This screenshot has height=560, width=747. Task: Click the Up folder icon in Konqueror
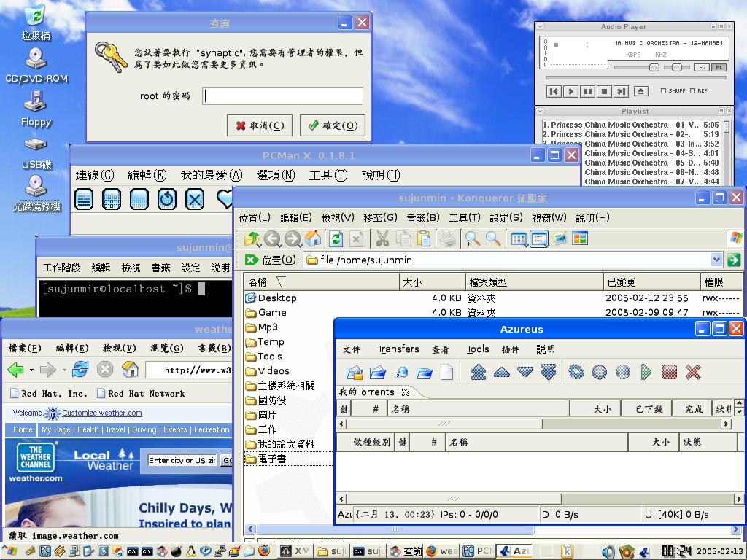coord(252,238)
